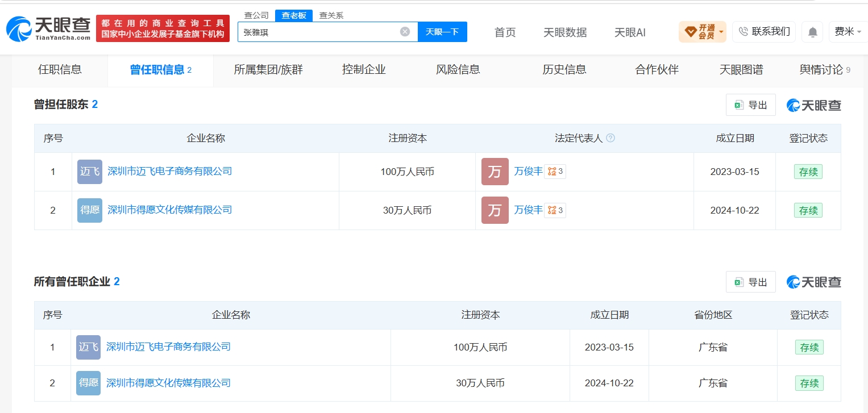868x413 pixels.
Task: Click the TianYanCha logo at top left
Action: (x=48, y=28)
